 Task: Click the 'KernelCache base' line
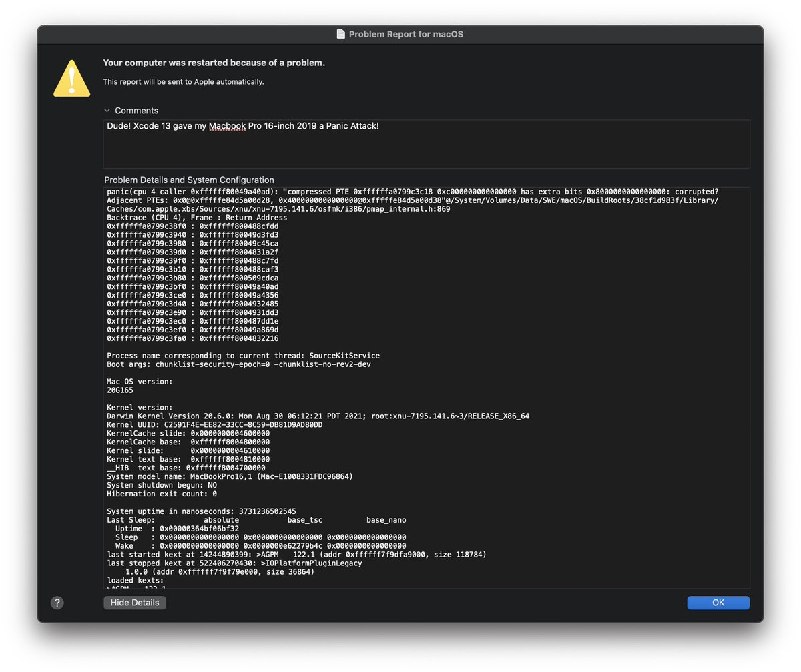(188, 442)
